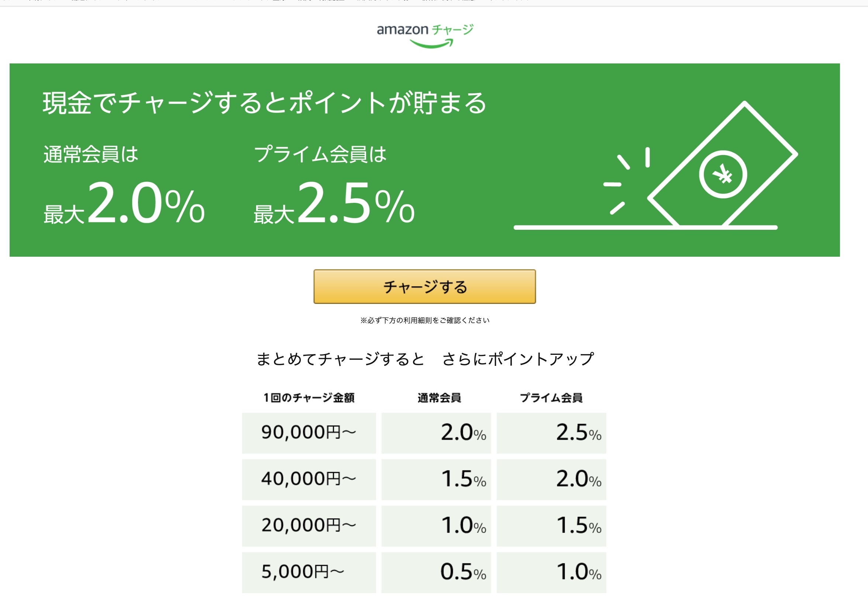Click the 40,000円〜 row cell
Viewport: 868px width, 613px height.
[x=309, y=479]
